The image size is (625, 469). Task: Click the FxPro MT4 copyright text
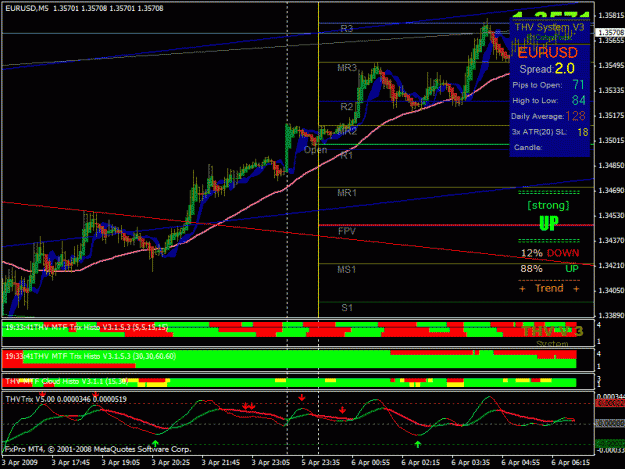[x=98, y=449]
